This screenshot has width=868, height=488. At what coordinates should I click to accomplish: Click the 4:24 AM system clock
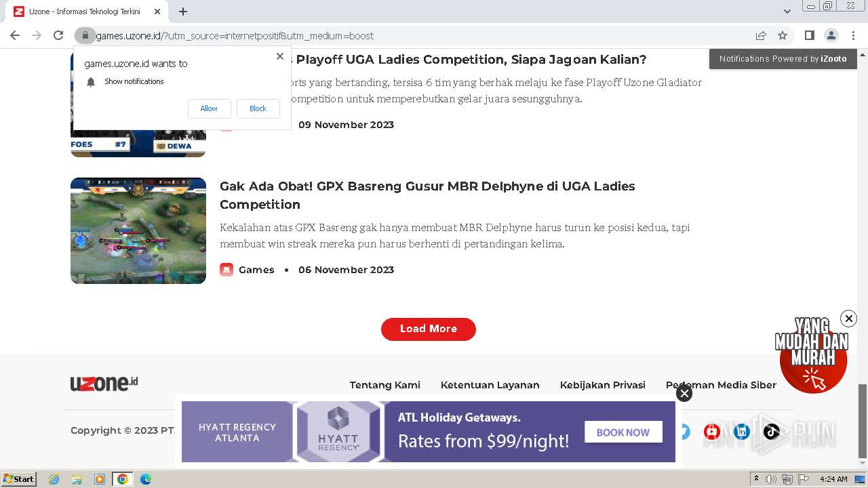[833, 479]
